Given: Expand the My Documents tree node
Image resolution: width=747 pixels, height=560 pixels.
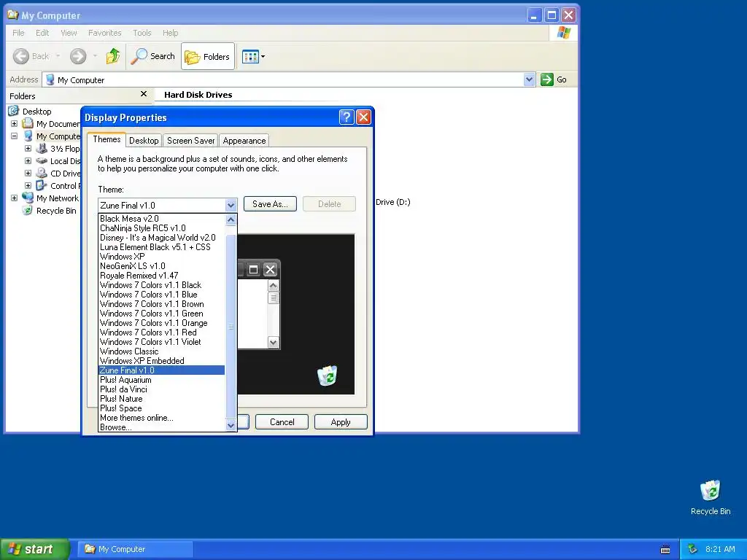Looking at the screenshot, I should click(15, 124).
